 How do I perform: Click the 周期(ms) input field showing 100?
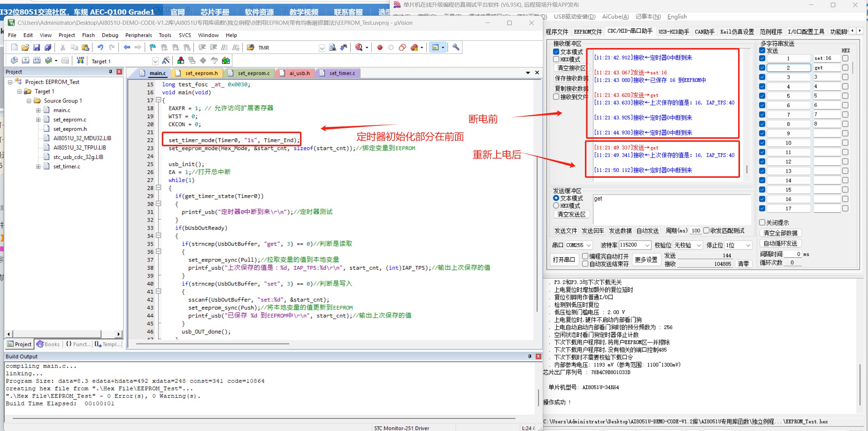(x=696, y=231)
